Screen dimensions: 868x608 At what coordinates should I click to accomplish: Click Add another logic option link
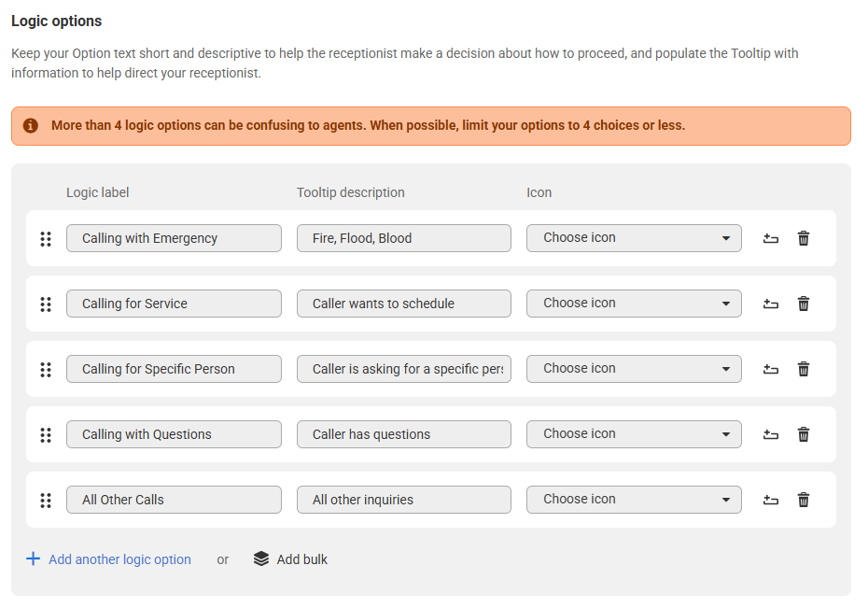tap(109, 559)
